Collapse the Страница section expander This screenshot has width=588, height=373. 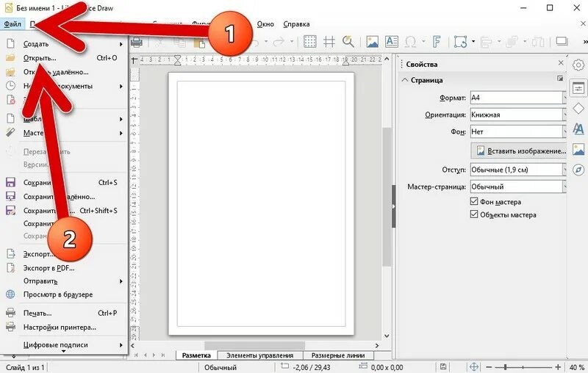[405, 80]
